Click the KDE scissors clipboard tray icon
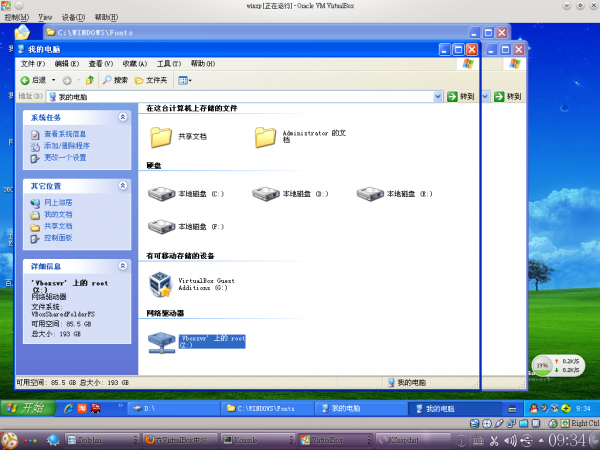The image size is (600, 450). [494, 441]
